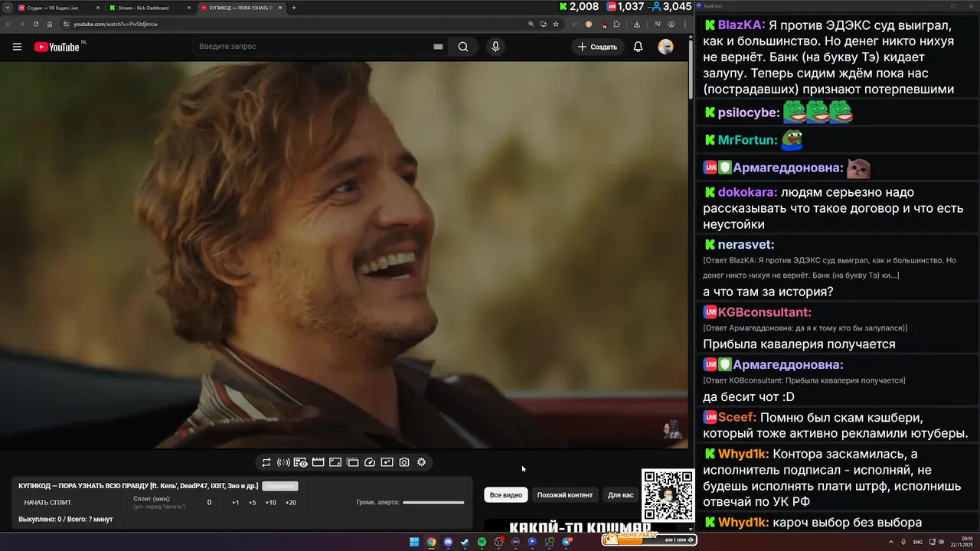Click the audio broadcast waves icon

point(283,462)
